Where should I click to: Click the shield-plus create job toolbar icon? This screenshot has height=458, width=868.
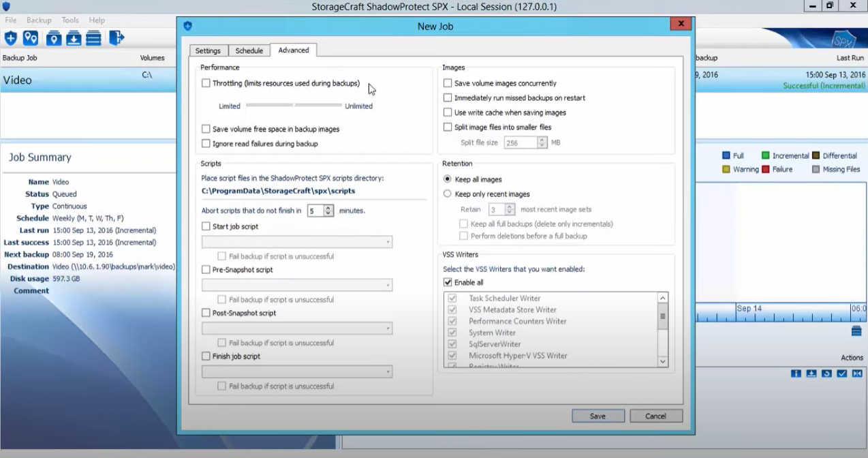tap(10, 38)
